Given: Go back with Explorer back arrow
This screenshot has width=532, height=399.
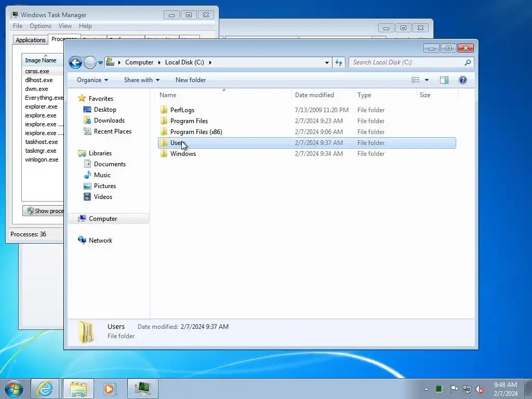Looking at the screenshot, I should coord(75,62).
